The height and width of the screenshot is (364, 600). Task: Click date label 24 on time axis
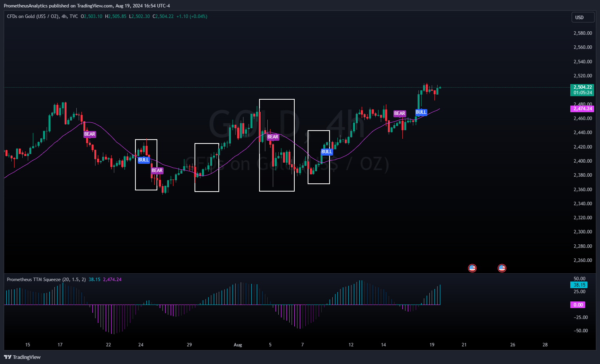[141, 345]
